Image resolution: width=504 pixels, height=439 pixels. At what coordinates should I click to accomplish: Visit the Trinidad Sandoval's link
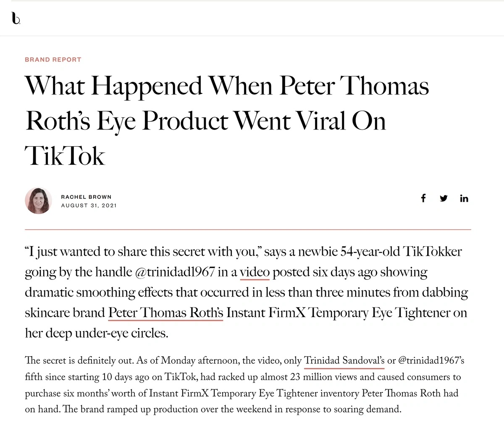click(x=344, y=361)
